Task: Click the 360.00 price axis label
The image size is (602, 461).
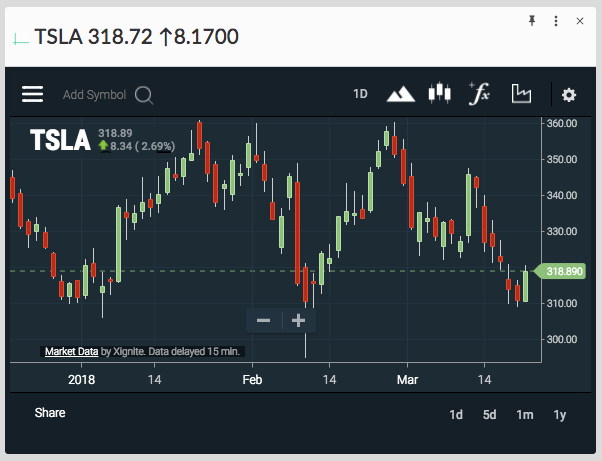Action: tap(562, 124)
